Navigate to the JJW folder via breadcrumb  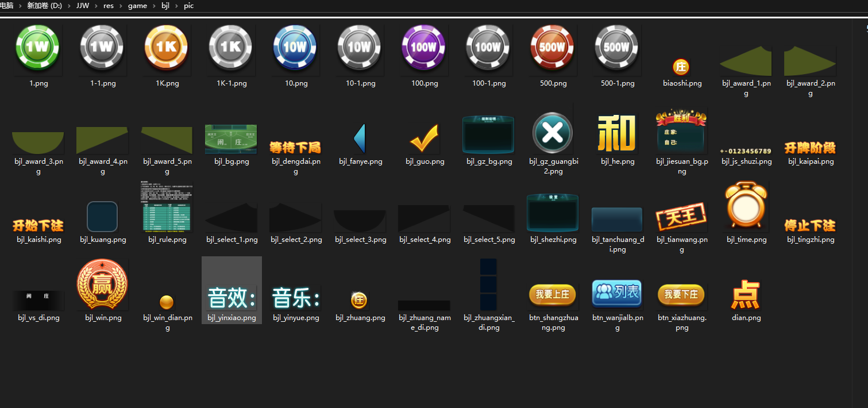click(82, 6)
